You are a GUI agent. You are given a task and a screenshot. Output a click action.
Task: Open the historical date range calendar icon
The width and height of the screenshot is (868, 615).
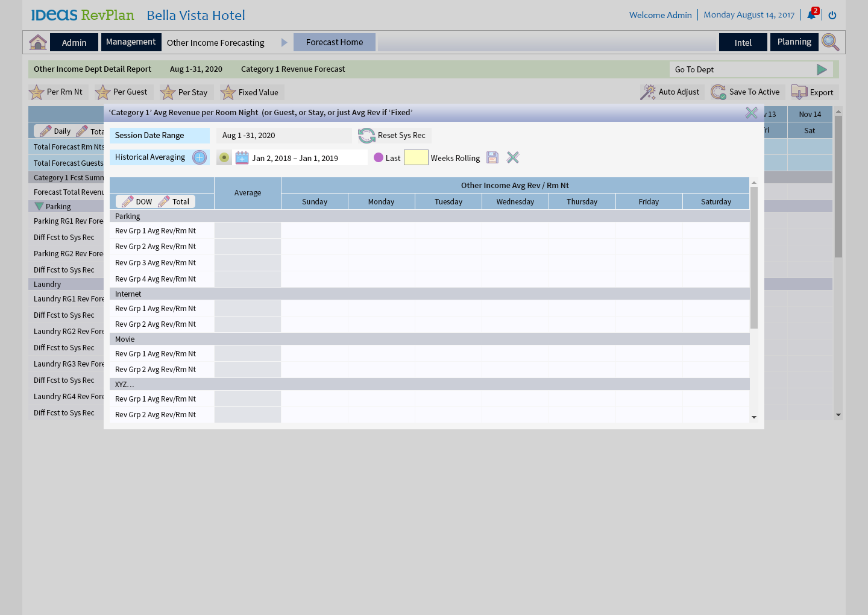pyautogui.click(x=242, y=158)
